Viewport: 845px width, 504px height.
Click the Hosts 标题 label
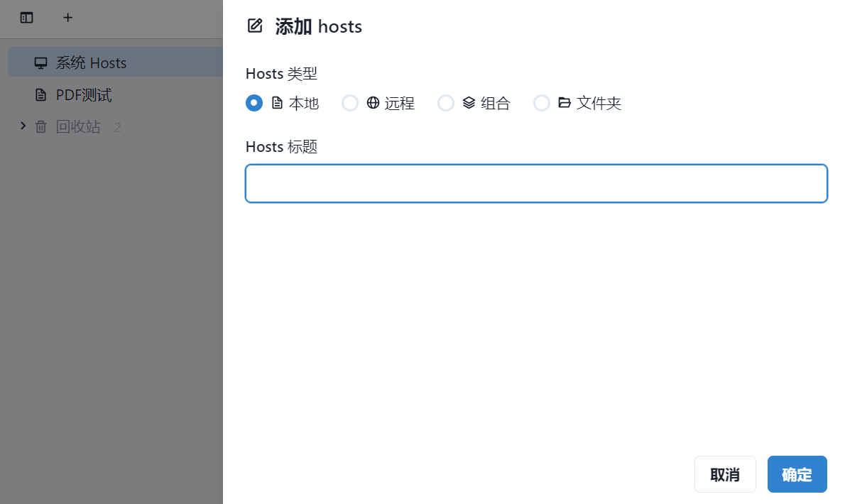pyautogui.click(x=281, y=146)
